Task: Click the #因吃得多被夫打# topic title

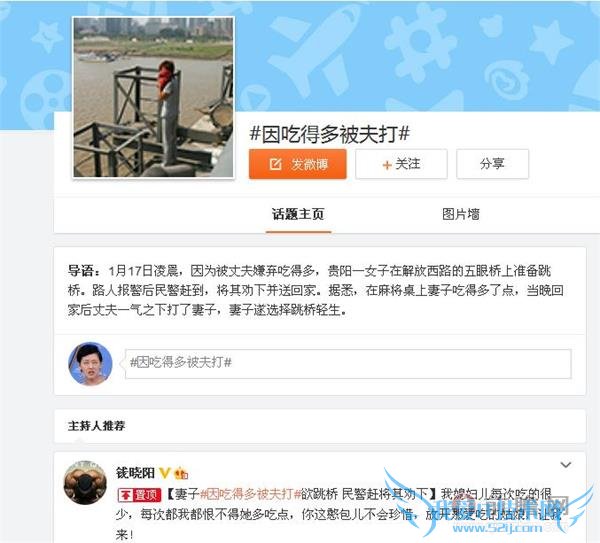Action: [329, 134]
